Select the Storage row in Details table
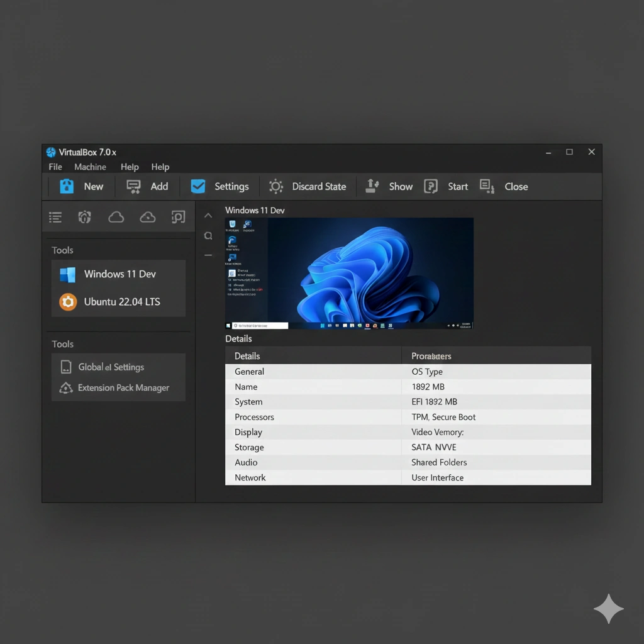The width and height of the screenshot is (644, 644). 250,447
